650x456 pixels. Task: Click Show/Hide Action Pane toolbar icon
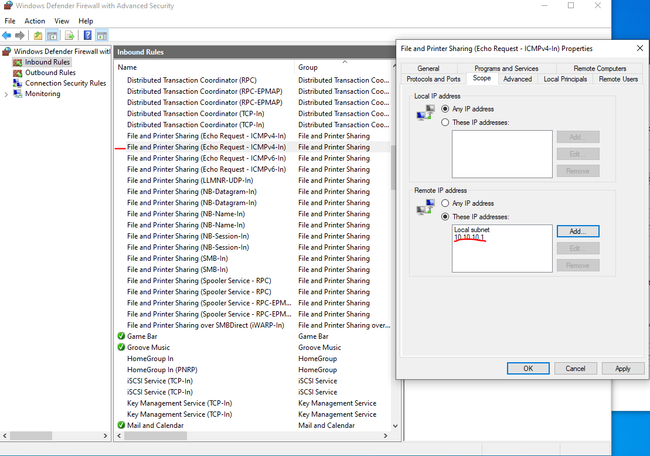102,36
